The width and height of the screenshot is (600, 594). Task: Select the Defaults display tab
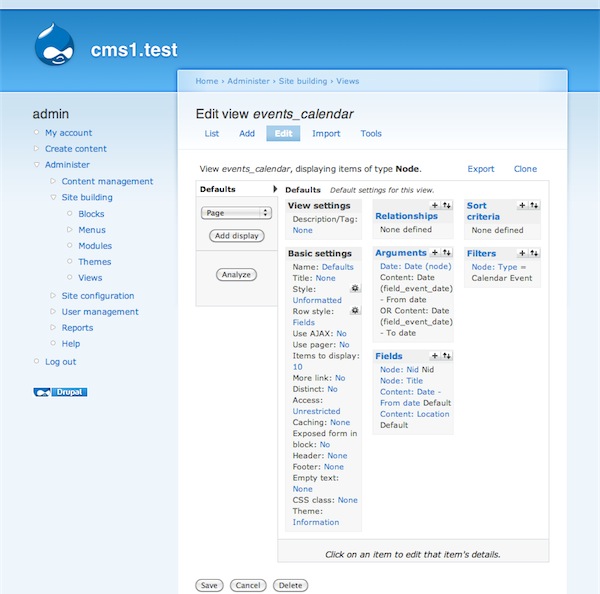[218, 189]
